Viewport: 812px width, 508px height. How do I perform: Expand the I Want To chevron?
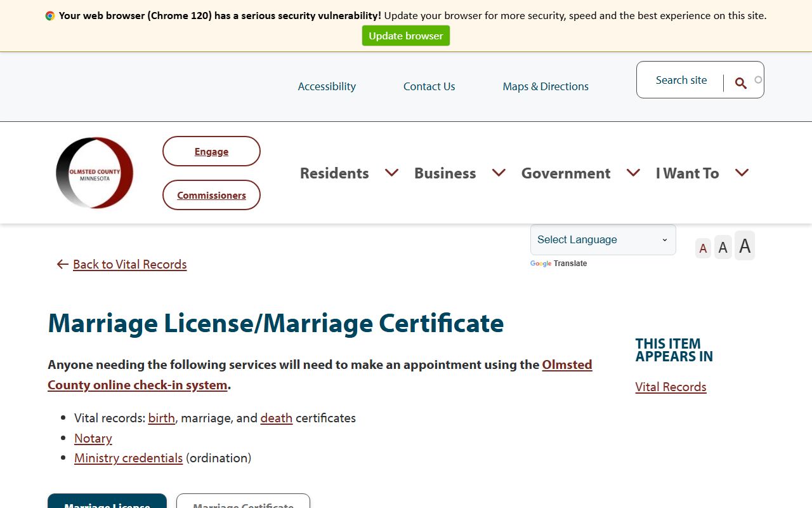742,173
